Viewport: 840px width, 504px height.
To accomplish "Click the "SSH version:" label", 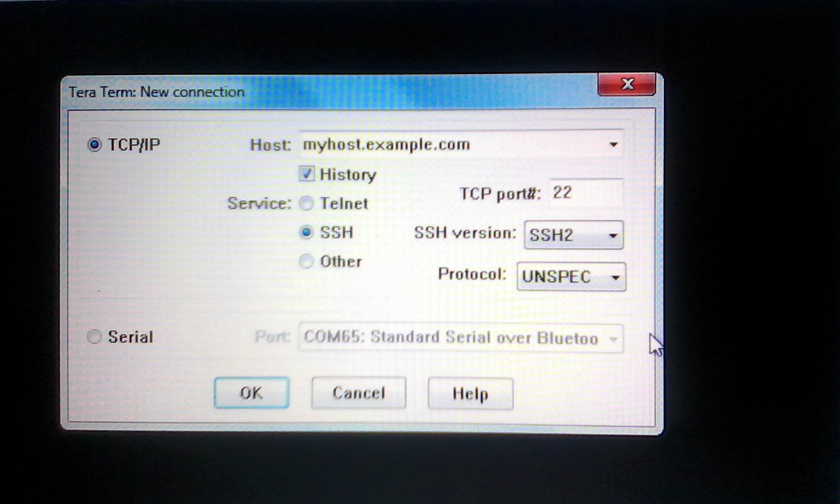I will pyautogui.click(x=465, y=233).
